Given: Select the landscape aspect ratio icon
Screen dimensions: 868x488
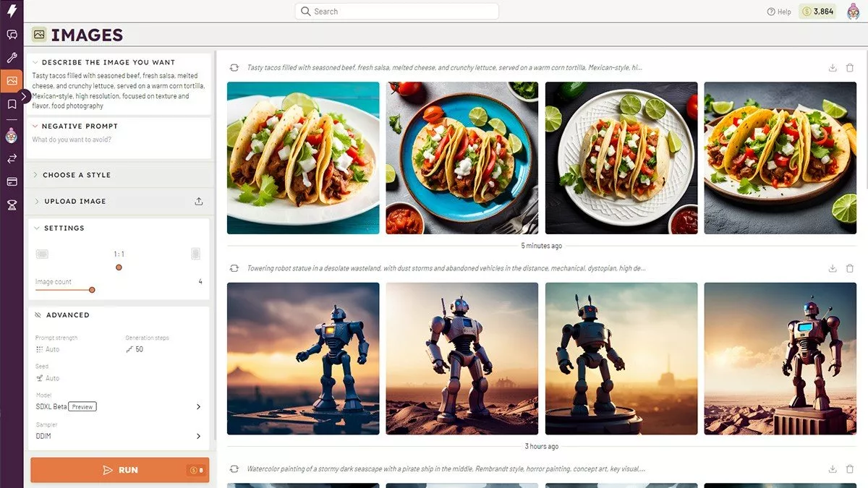Looking at the screenshot, I should pyautogui.click(x=42, y=254).
